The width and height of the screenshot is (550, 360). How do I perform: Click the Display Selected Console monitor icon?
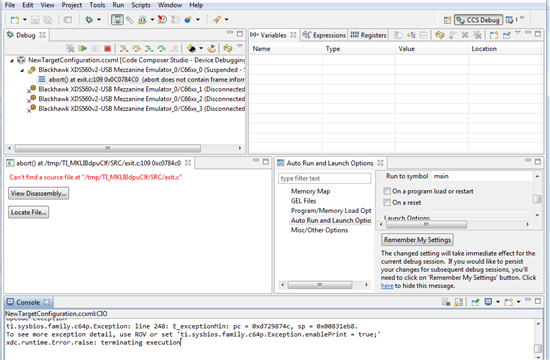tap(488, 302)
